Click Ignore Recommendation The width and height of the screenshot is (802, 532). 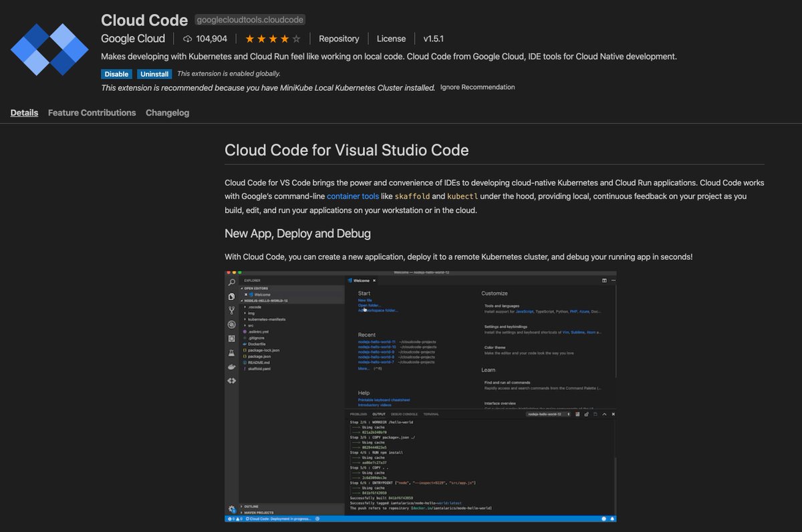(478, 87)
